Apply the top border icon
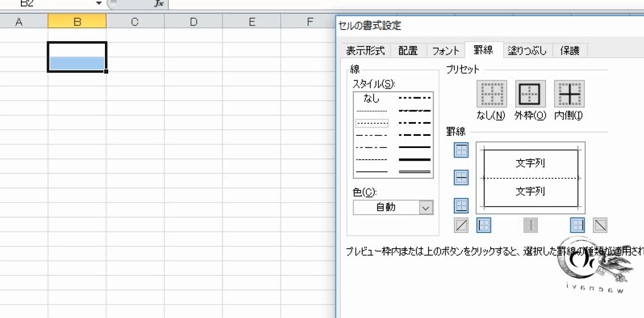644x318 pixels. (x=460, y=150)
